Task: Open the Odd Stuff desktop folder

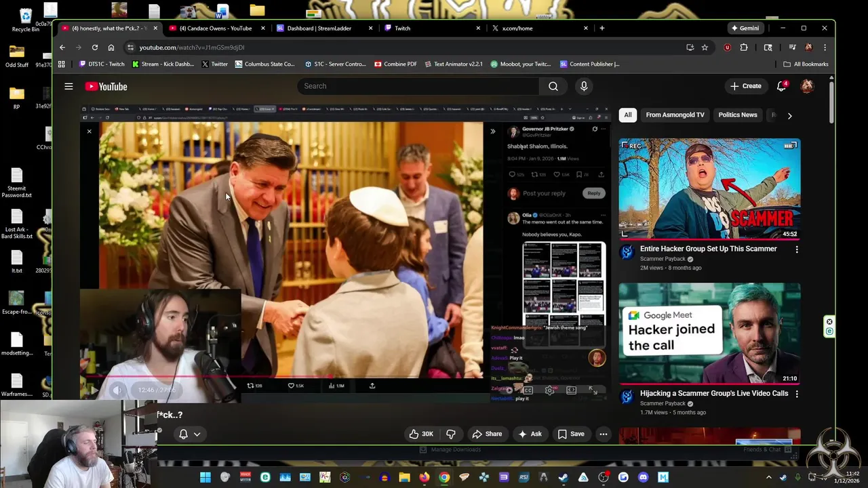Action: 17,56
